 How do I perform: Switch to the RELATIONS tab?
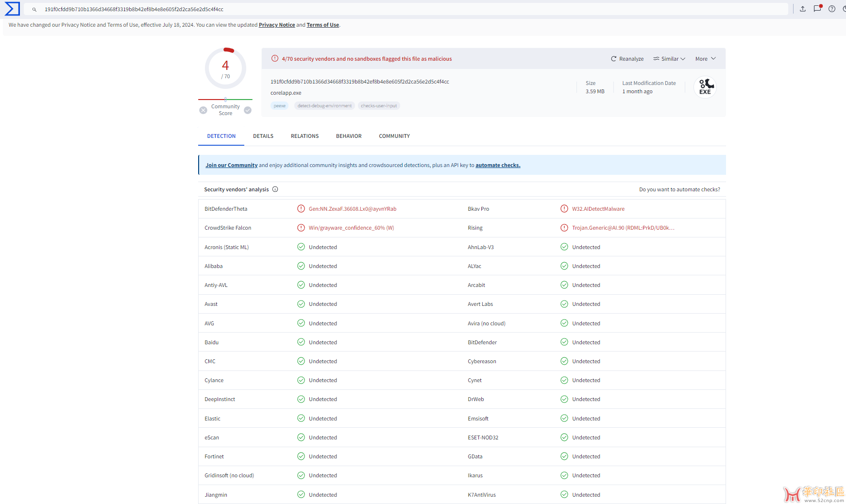(x=305, y=136)
